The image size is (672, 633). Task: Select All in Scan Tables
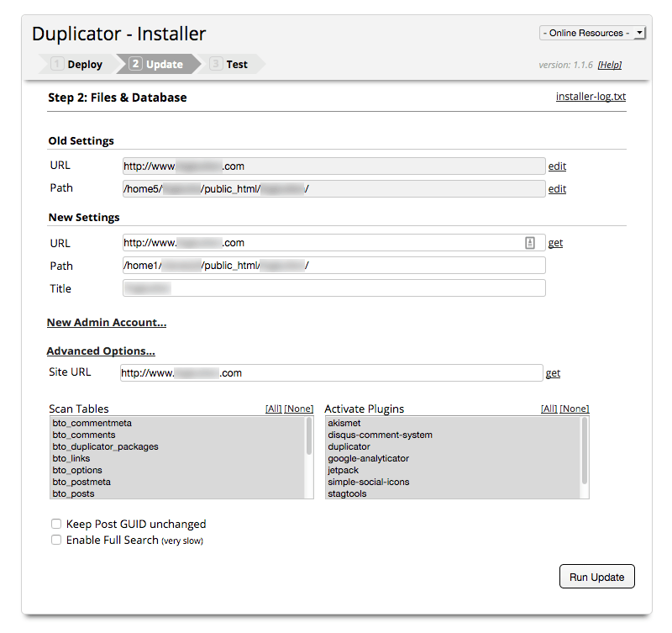click(x=274, y=409)
